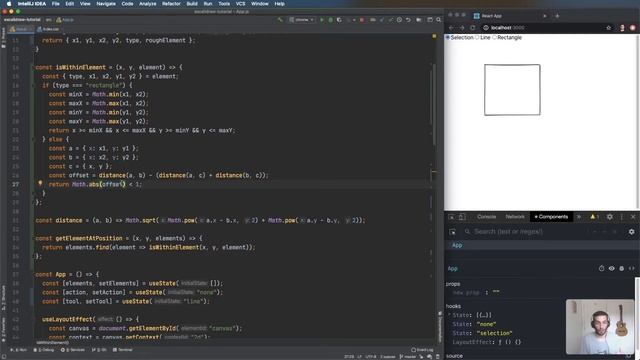The image size is (640, 360).
Task: Click the webcam video thumbnail
Action: coord(600,327)
